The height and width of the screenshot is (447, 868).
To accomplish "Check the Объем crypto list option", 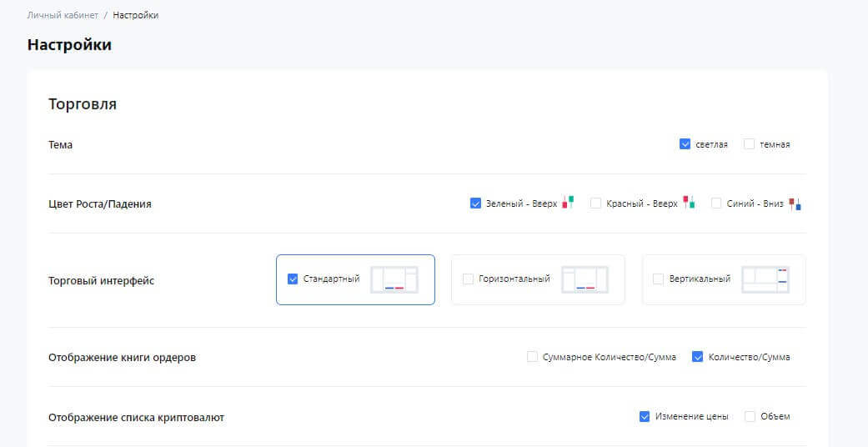I will tap(750, 416).
